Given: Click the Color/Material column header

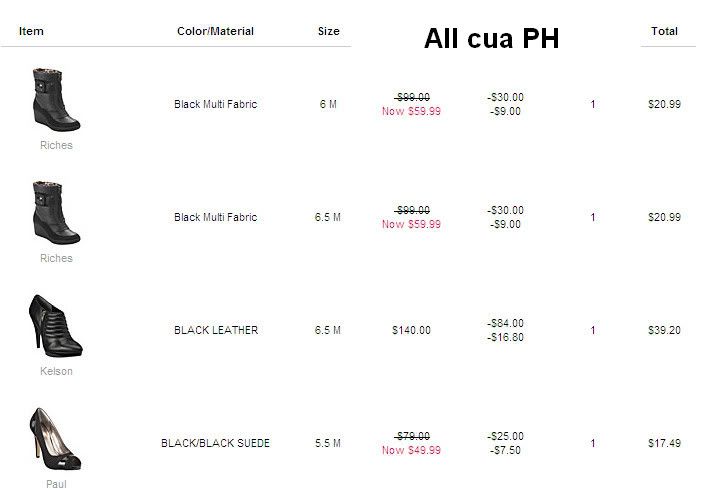Looking at the screenshot, I should (x=215, y=31).
